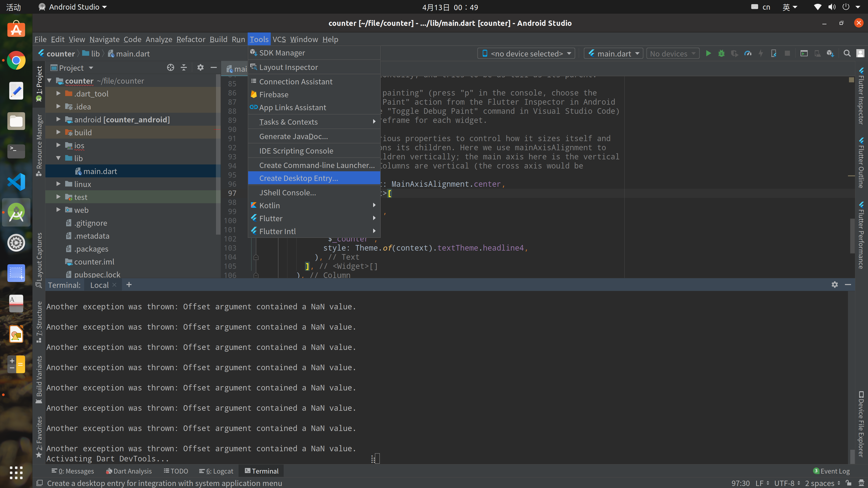Collapse the lib folder
The height and width of the screenshot is (488, 868).
click(x=58, y=158)
